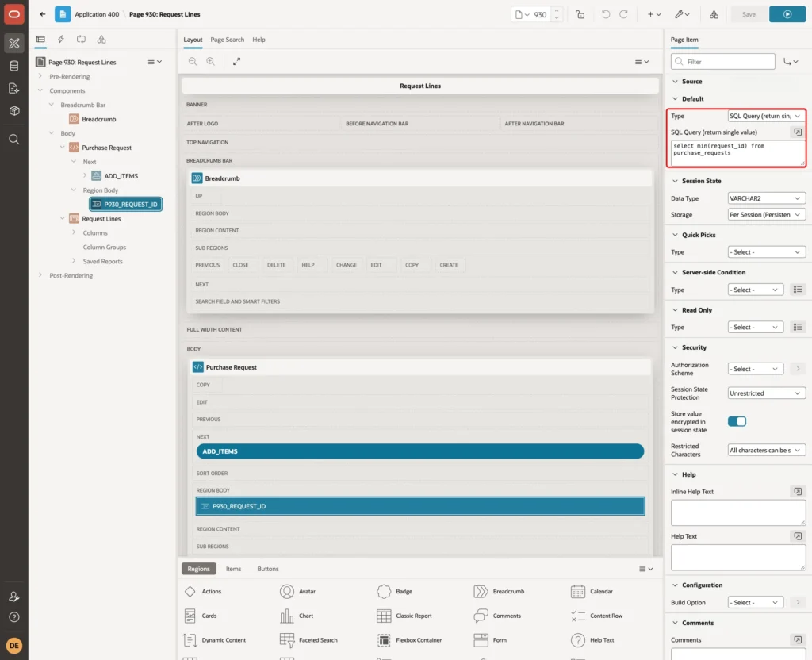Open the help question-mark icon in sidebar
This screenshot has height=660, width=812.
coord(14,617)
